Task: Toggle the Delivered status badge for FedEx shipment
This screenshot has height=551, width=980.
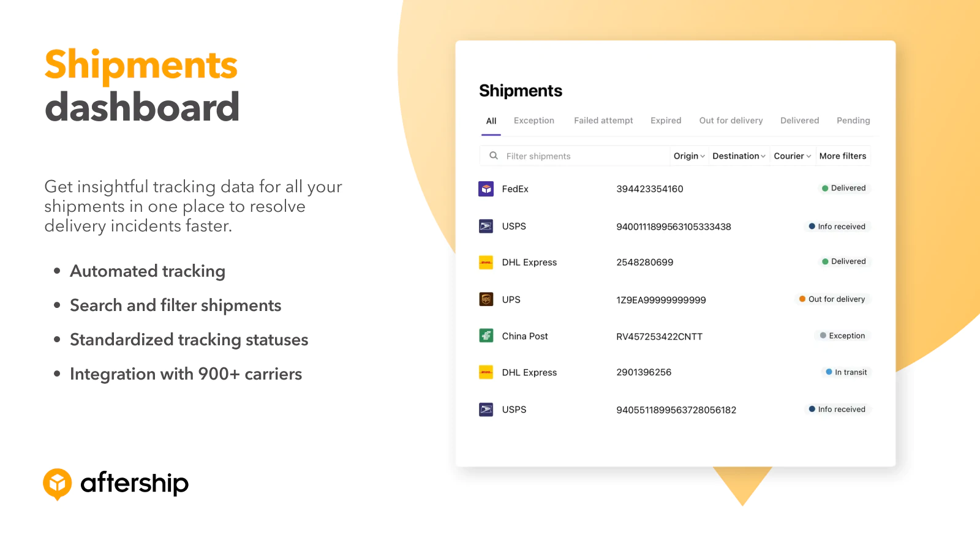Action: [x=844, y=188]
